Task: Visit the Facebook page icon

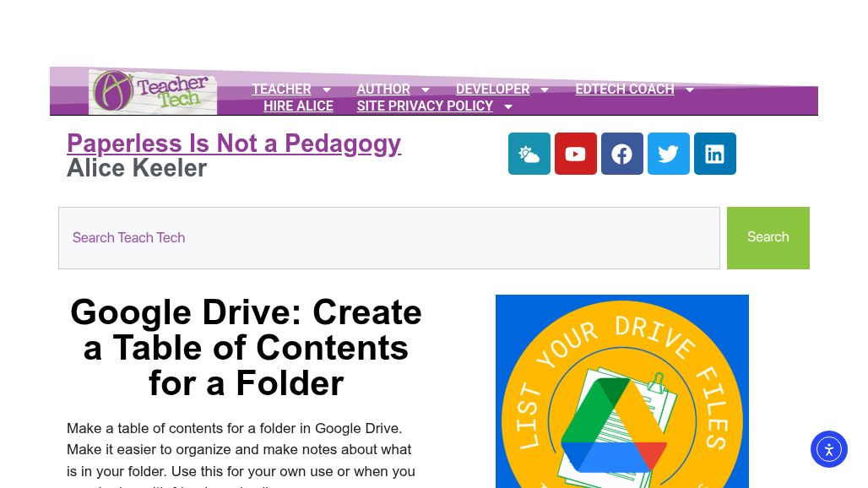Action: tap(621, 154)
